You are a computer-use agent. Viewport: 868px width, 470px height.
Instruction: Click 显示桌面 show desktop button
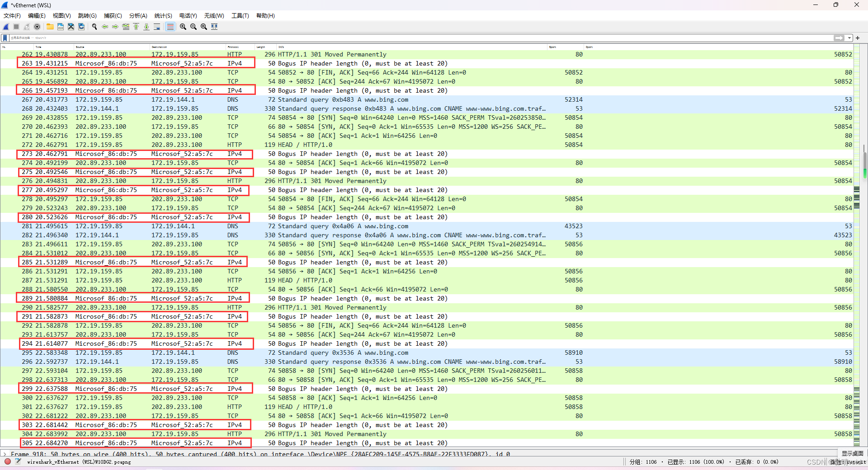[x=852, y=453]
